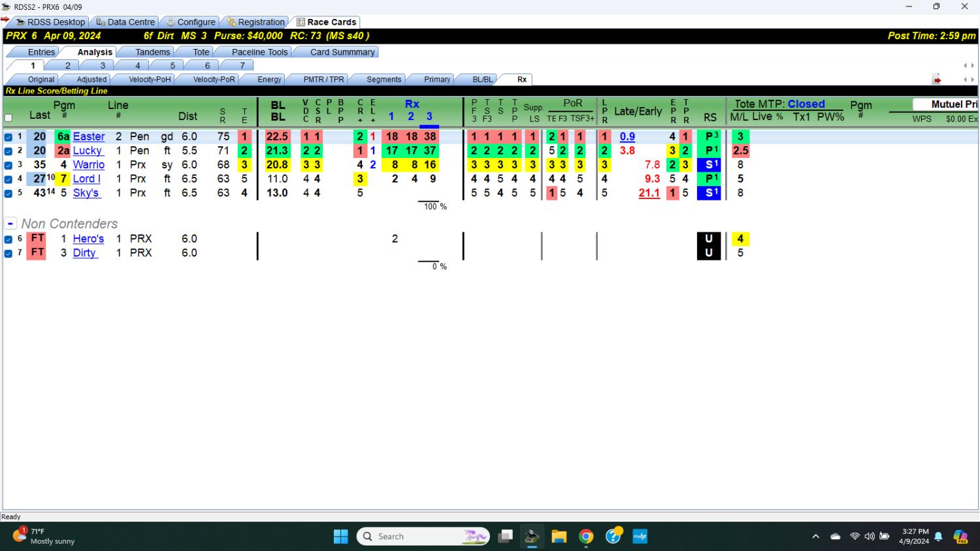The image size is (980, 551).
Task: Uncheck the Easter row checkbox
Action: 8,137
